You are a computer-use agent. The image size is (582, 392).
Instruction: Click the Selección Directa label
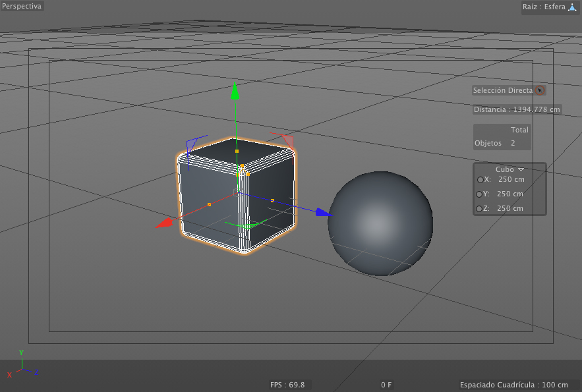[x=502, y=90]
